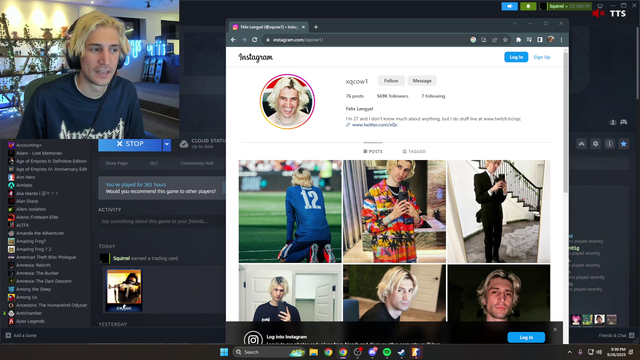Reload the Instagram page
Image resolution: width=640 pixels, height=360 pixels.
click(x=255, y=40)
